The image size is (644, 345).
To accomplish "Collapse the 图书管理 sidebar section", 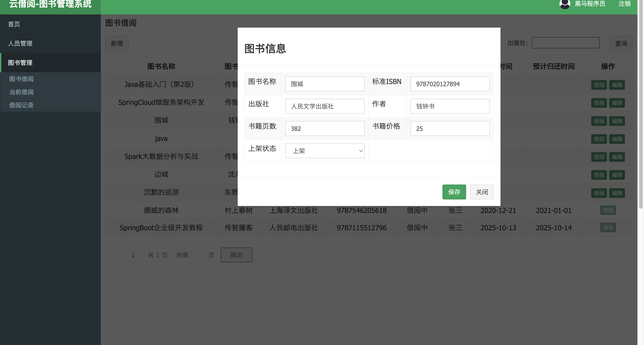I will [20, 63].
